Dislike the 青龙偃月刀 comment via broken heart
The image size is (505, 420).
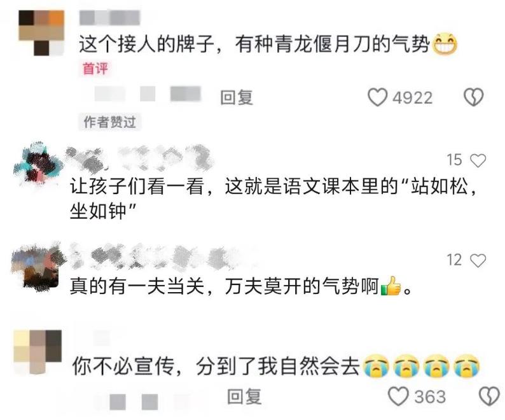point(473,97)
